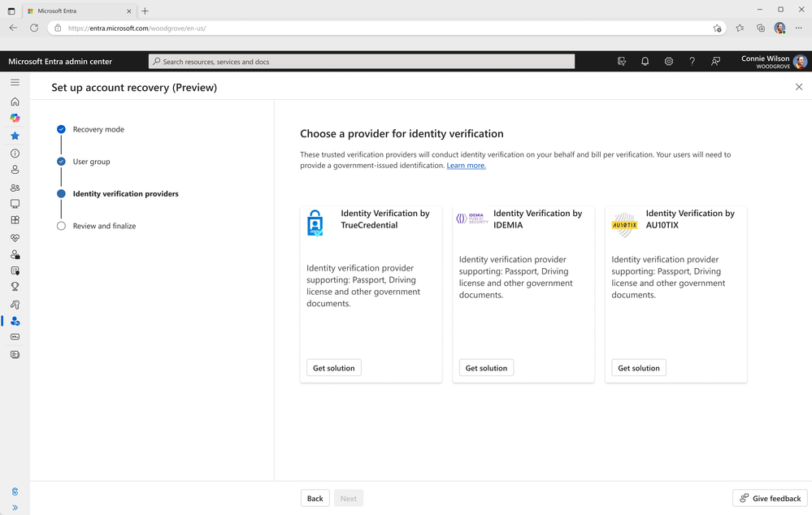Open portal settings gear
The image size is (812, 515).
669,62
